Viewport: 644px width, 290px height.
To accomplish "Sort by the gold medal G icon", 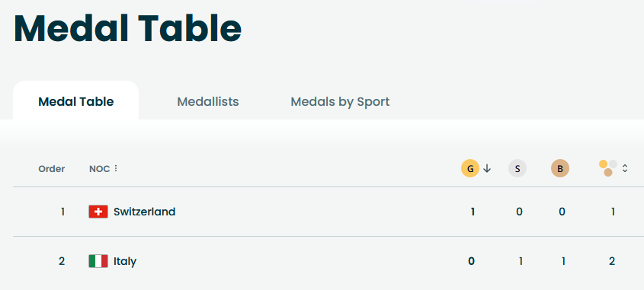I will coord(470,168).
